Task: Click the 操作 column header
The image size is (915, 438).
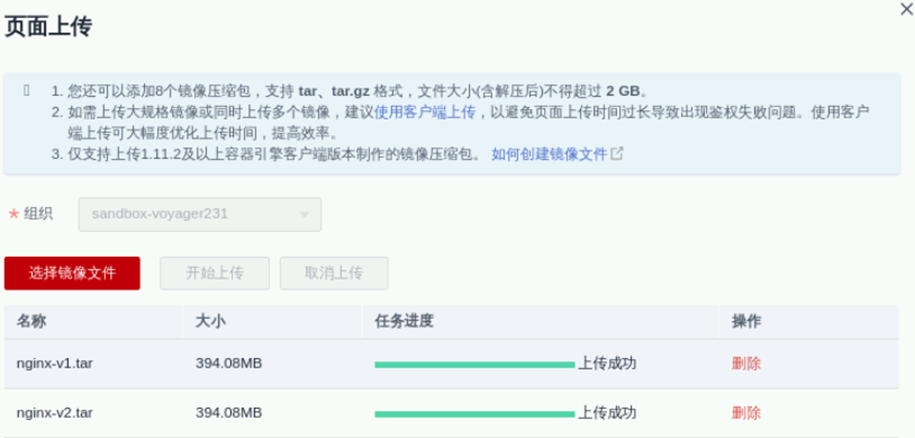Action: pos(747,321)
